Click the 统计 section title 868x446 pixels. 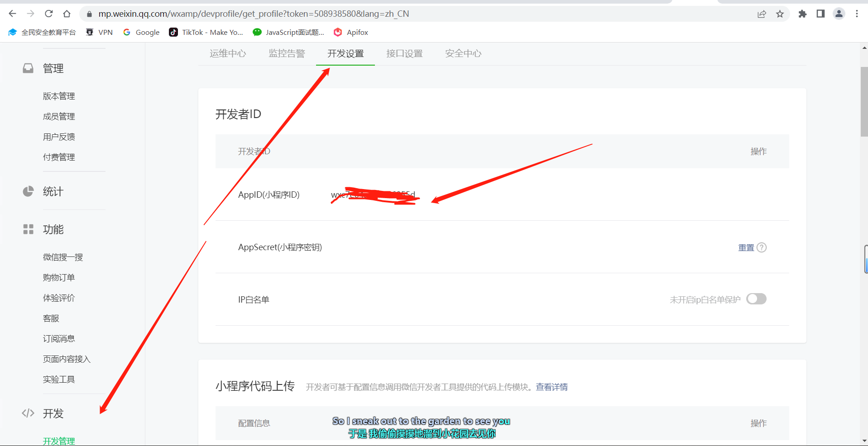[x=53, y=191]
